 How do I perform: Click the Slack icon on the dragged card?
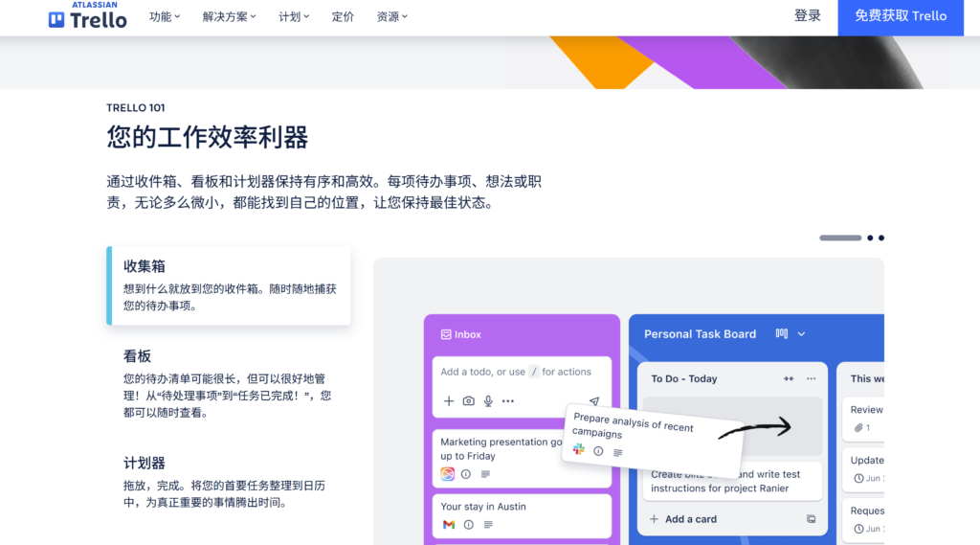point(579,449)
